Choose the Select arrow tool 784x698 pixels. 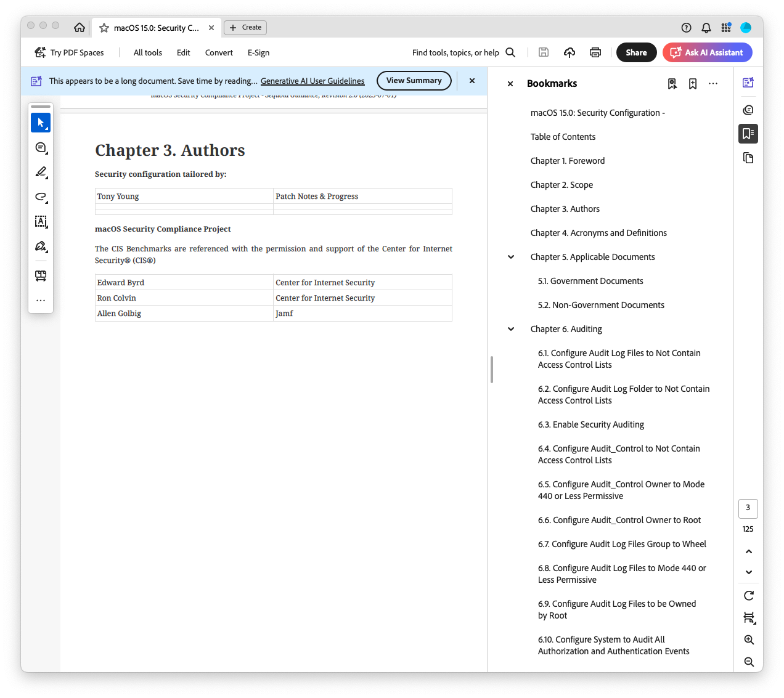coord(41,123)
